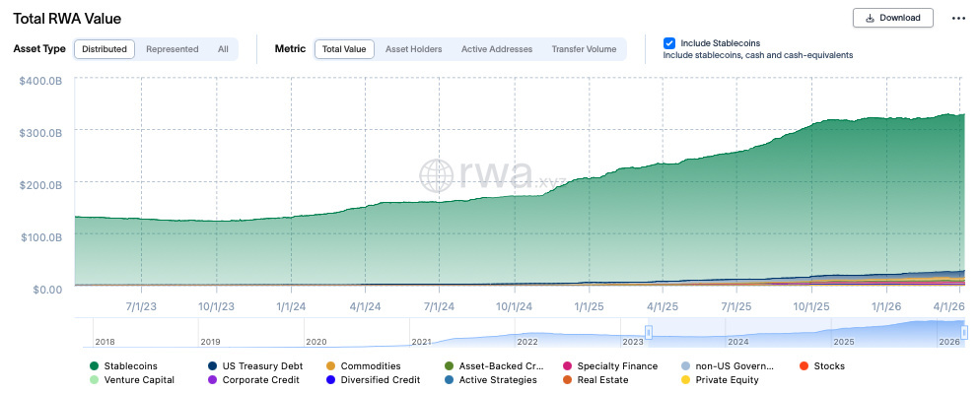
Task: Switch metric to Asset Holders
Action: (x=413, y=49)
